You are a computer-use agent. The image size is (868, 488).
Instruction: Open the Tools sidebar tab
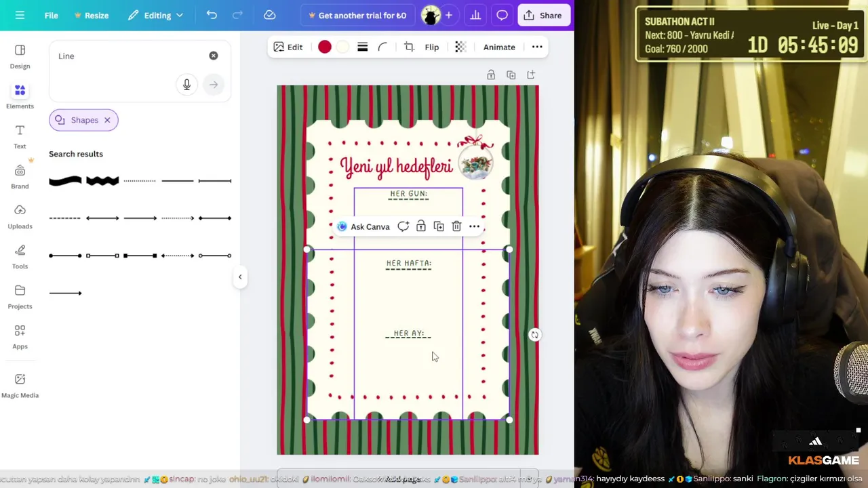click(20, 256)
